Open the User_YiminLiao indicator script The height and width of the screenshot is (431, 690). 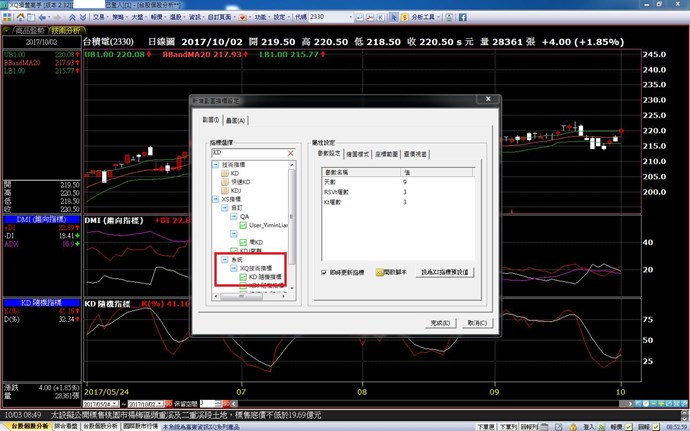tap(267, 225)
